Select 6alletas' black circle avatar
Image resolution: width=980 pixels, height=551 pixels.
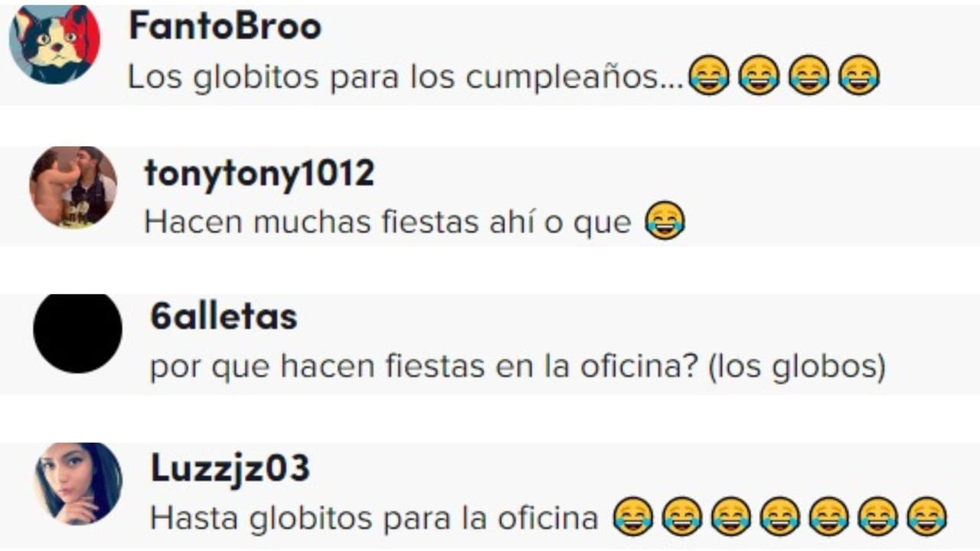(77, 333)
